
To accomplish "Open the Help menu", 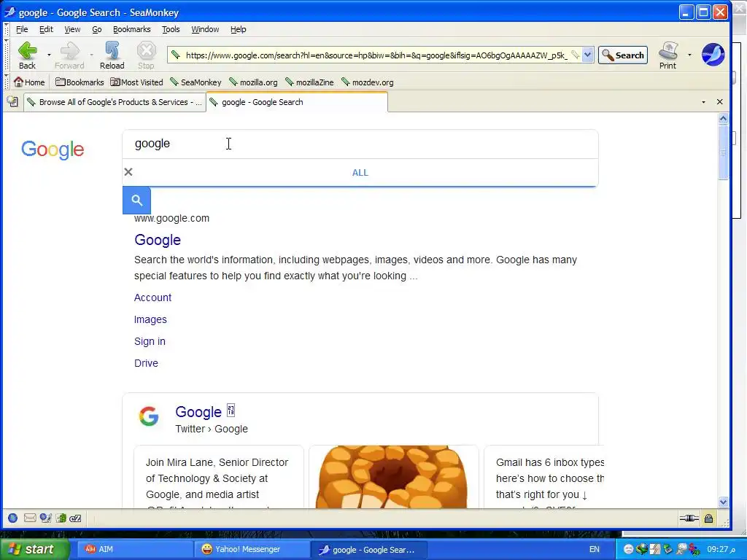I will (239, 29).
